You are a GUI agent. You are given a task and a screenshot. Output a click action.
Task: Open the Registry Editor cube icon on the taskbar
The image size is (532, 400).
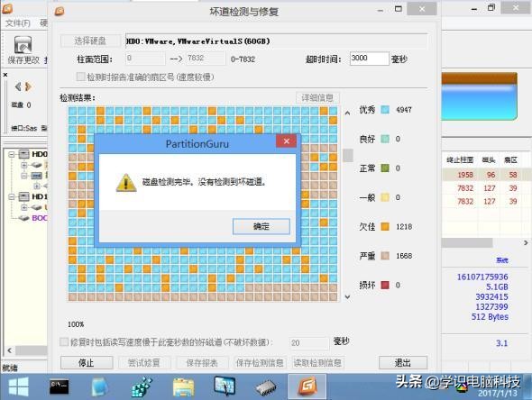coord(142,386)
